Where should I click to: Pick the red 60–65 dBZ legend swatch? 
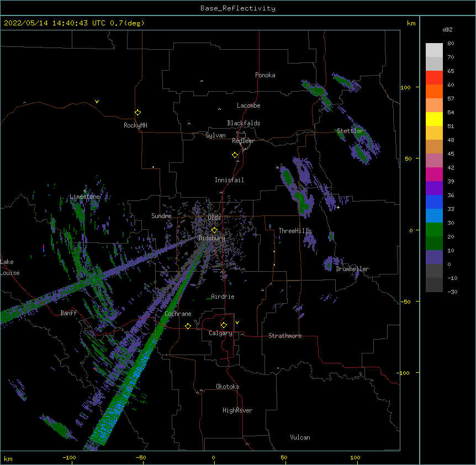coord(434,78)
